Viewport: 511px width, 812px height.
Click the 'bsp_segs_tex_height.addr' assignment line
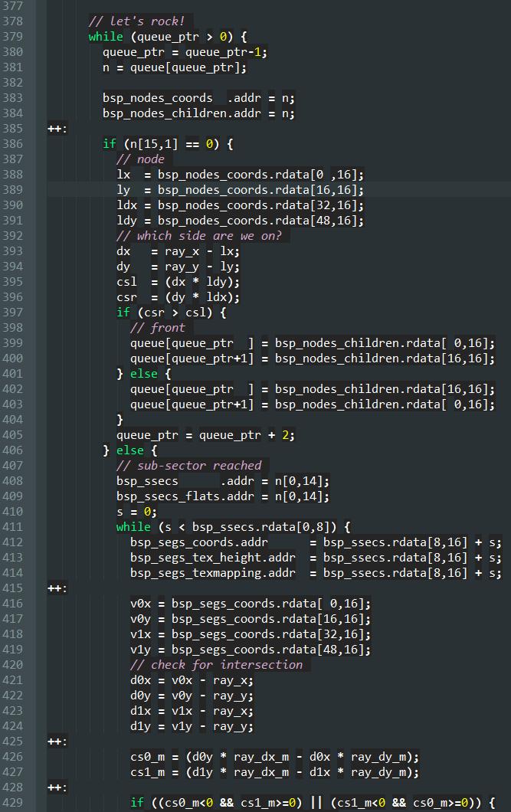coord(316,558)
